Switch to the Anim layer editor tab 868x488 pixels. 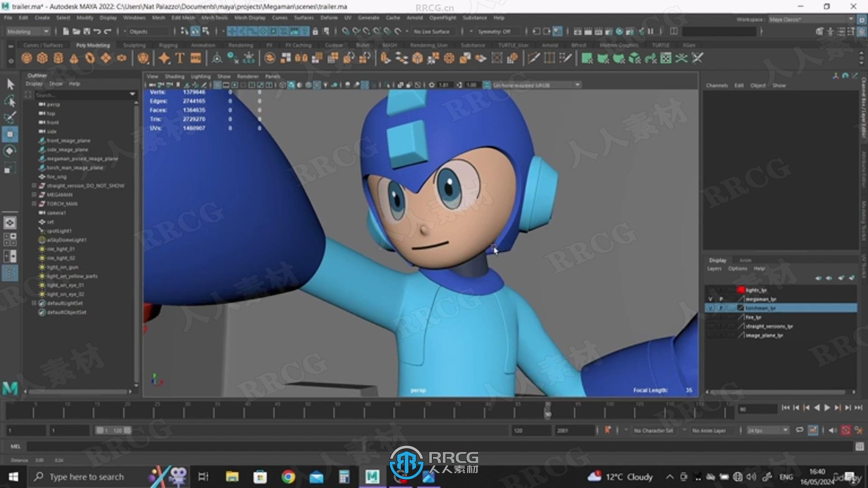point(745,260)
